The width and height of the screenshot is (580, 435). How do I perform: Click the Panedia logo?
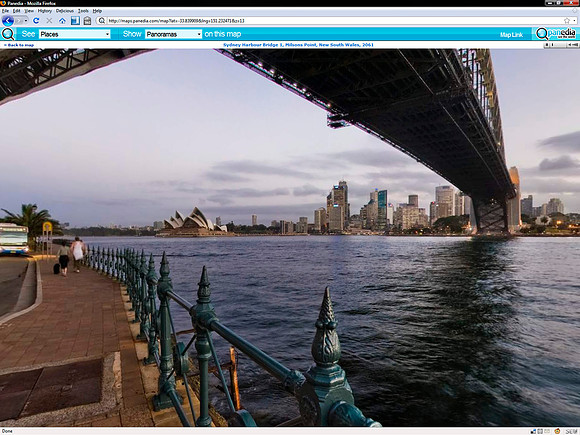pos(556,34)
